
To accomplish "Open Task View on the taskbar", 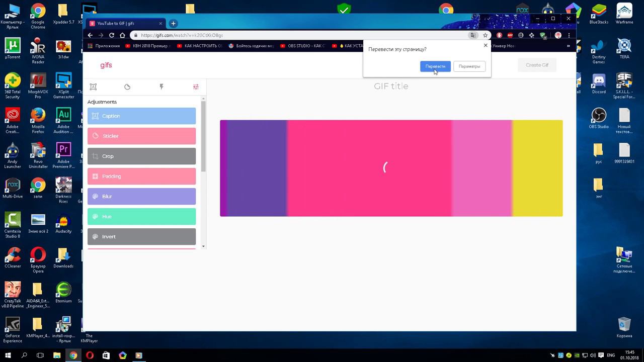I will pyautogui.click(x=40, y=355).
